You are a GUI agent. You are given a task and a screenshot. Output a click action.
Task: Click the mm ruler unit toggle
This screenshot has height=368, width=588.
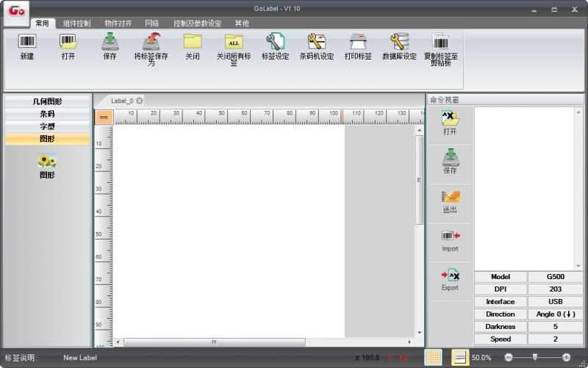(104, 117)
